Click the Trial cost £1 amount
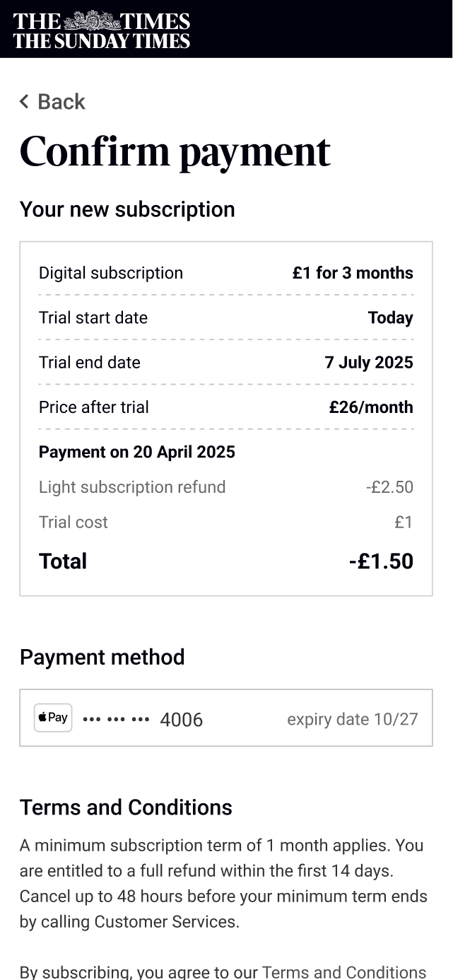The width and height of the screenshot is (453, 980). click(x=404, y=523)
